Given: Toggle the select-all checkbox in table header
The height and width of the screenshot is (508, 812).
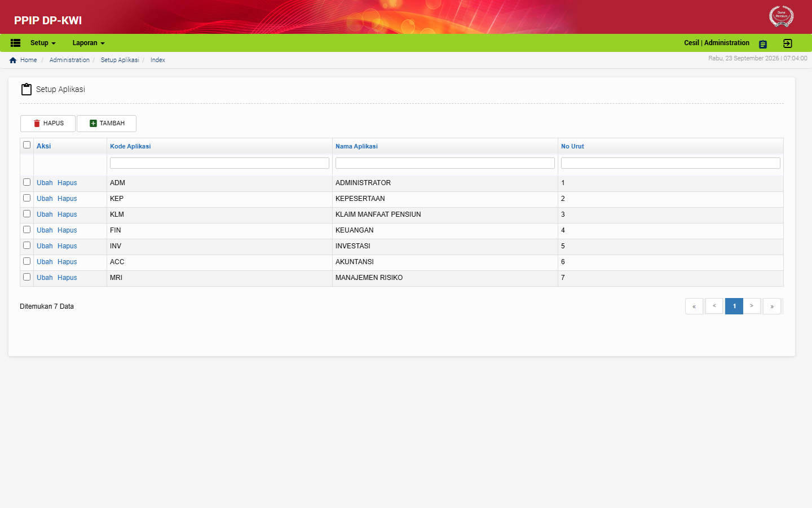Looking at the screenshot, I should 27,145.
